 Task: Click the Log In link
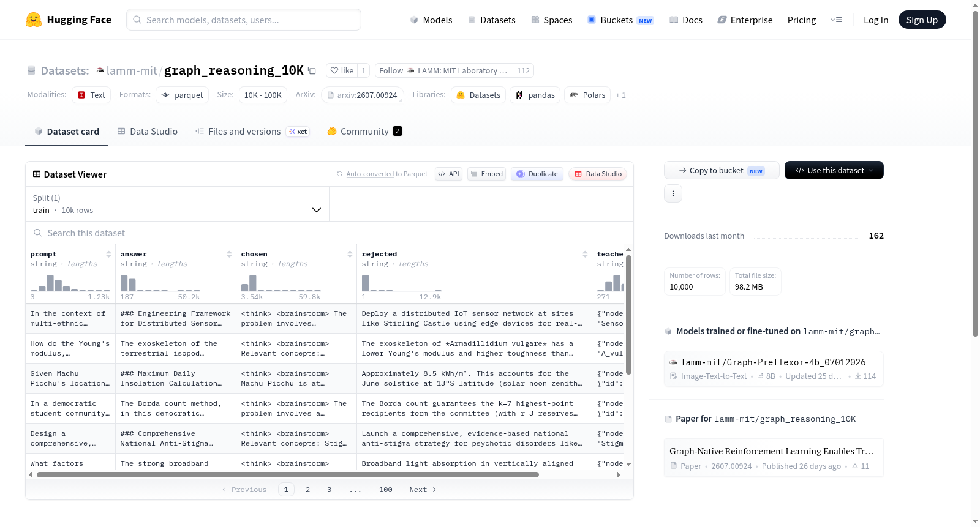[876, 20]
